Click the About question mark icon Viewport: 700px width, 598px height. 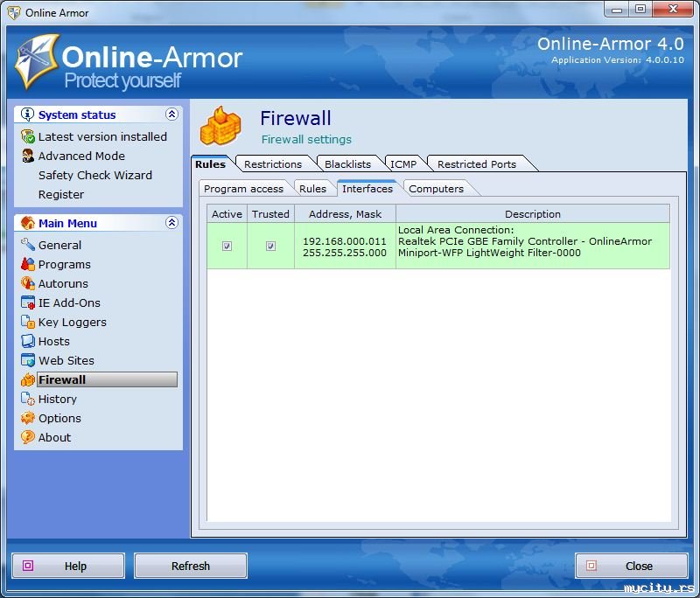tap(28, 437)
